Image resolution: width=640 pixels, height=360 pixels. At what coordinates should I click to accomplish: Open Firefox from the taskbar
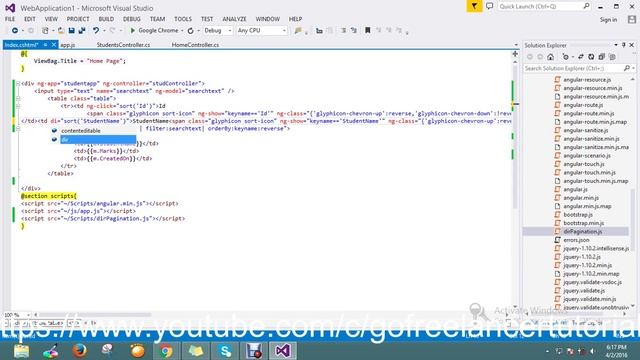click(80, 351)
